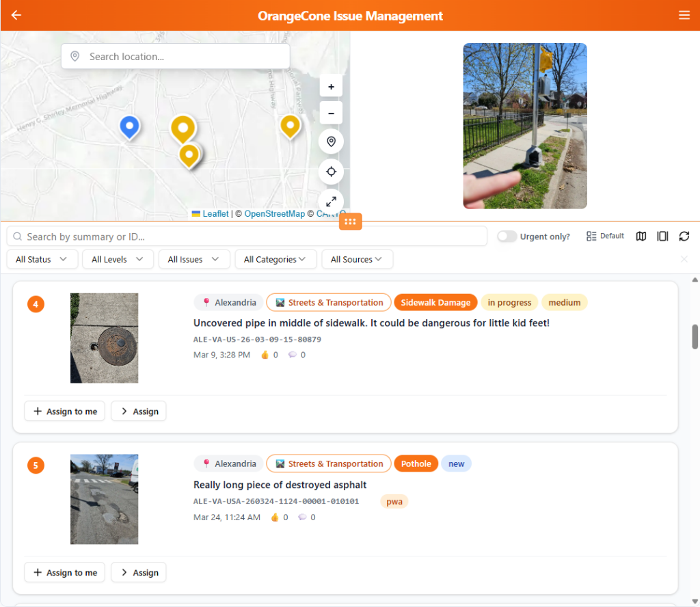Go back using the header arrow

16,15
